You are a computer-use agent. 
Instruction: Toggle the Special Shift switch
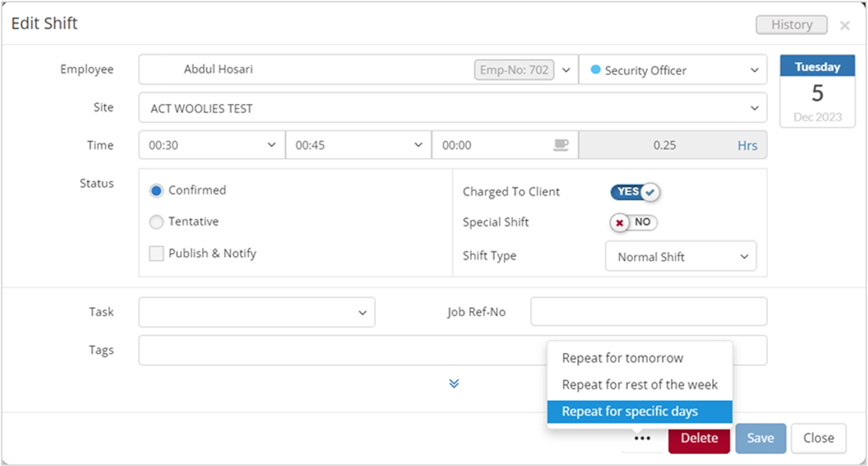(x=633, y=223)
